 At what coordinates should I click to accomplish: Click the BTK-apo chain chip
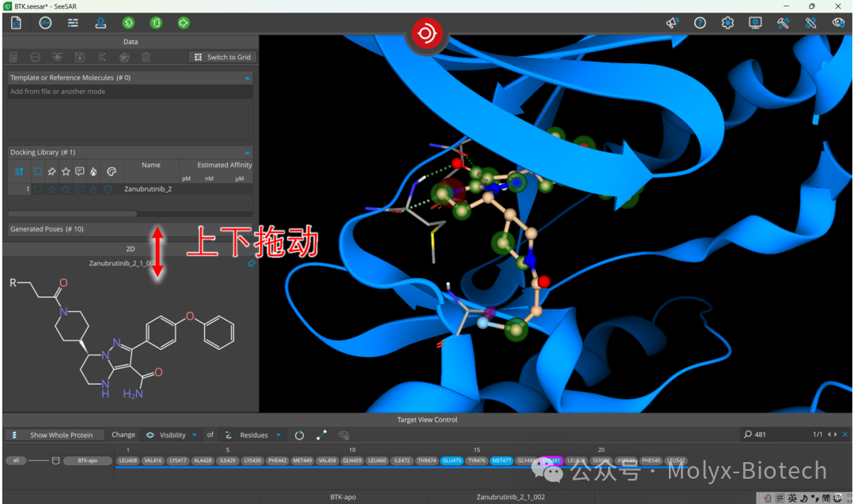click(x=87, y=461)
